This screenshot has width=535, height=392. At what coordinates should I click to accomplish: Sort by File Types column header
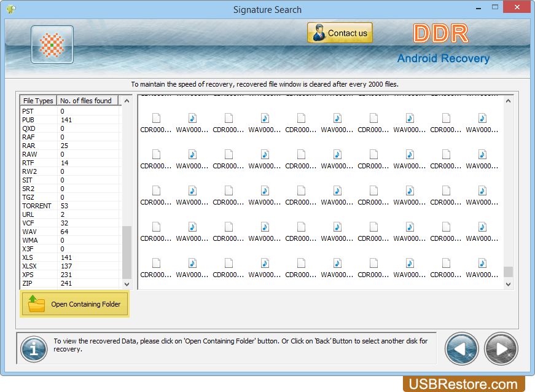click(38, 101)
